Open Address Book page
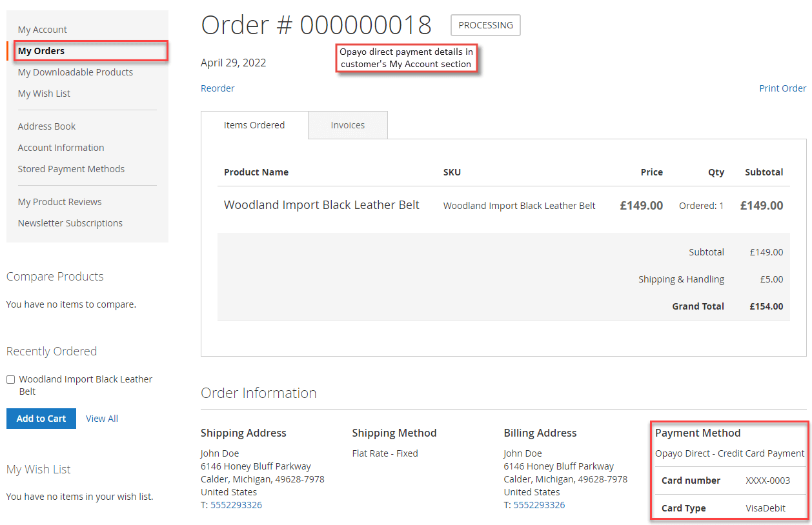Image resolution: width=812 pixels, height=525 pixels. [x=47, y=126]
